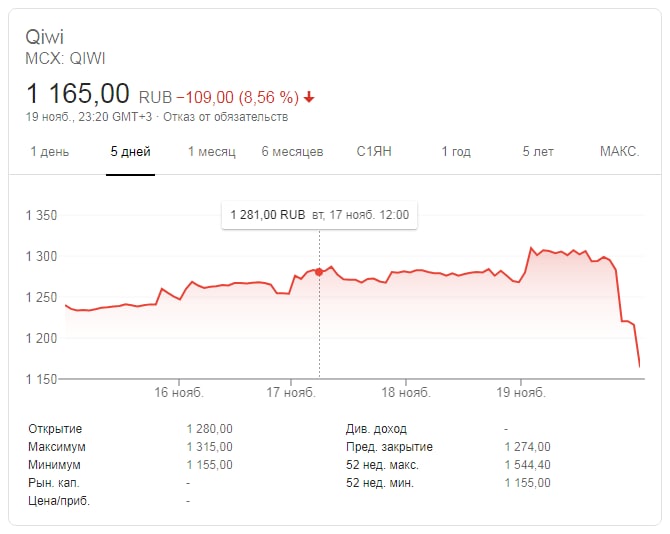Open the 1 месяц range tab
This screenshot has width=670, height=534.
coord(211,152)
